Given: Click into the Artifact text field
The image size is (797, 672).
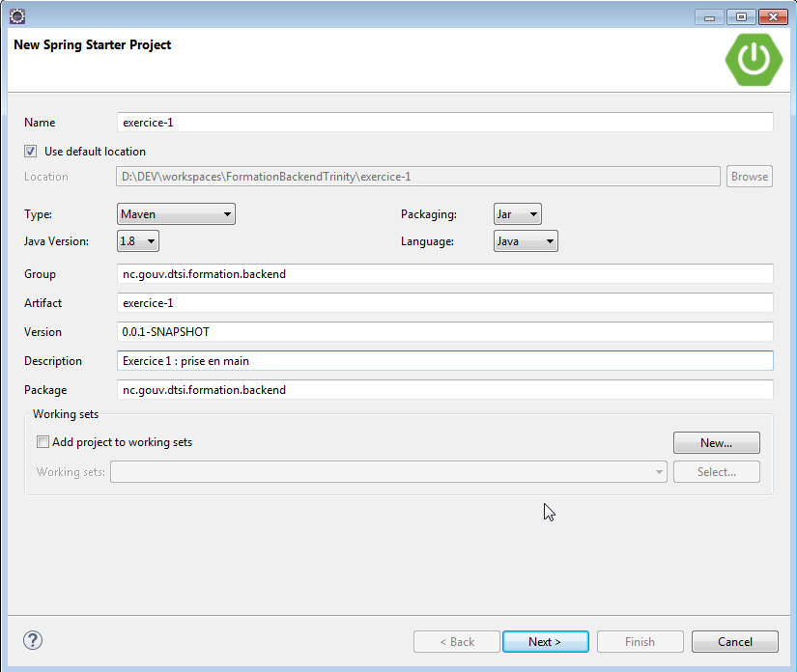Looking at the screenshot, I should coord(444,303).
